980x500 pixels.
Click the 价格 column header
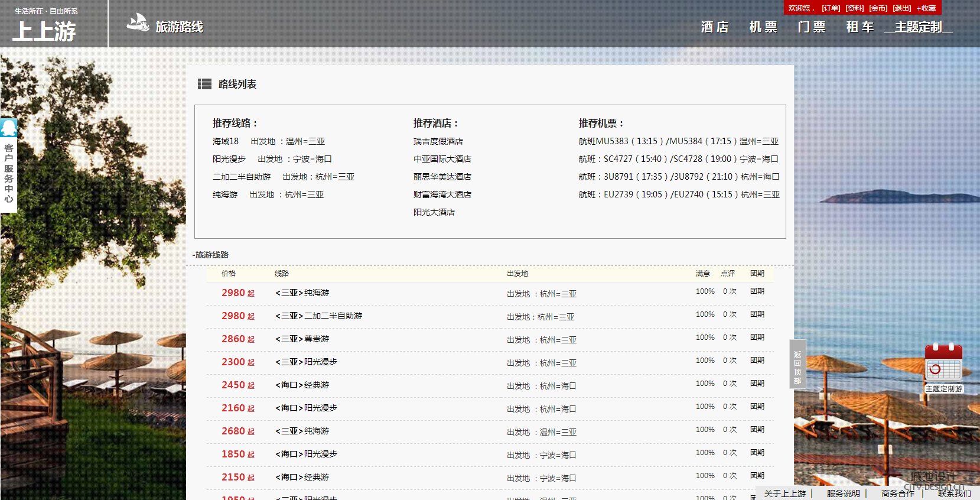coord(229,274)
